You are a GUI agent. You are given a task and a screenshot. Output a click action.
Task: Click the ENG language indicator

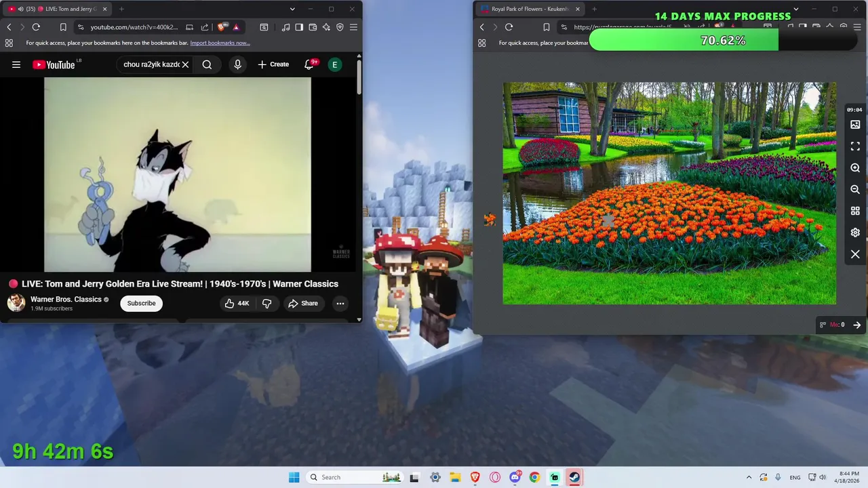(x=795, y=477)
